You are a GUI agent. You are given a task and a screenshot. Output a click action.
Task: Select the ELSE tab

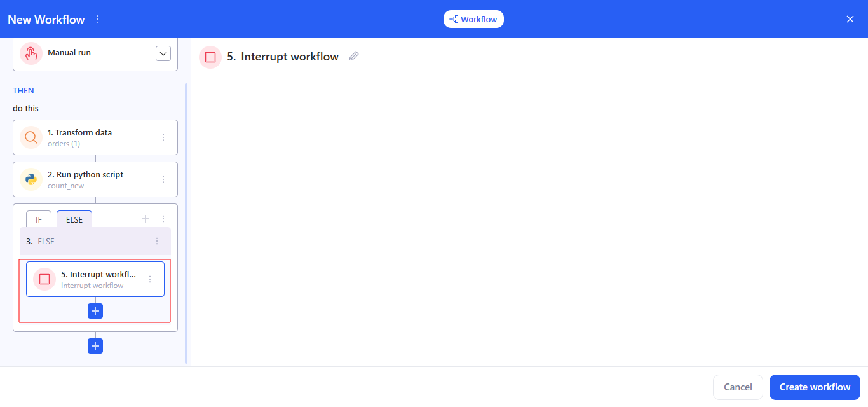point(74,219)
